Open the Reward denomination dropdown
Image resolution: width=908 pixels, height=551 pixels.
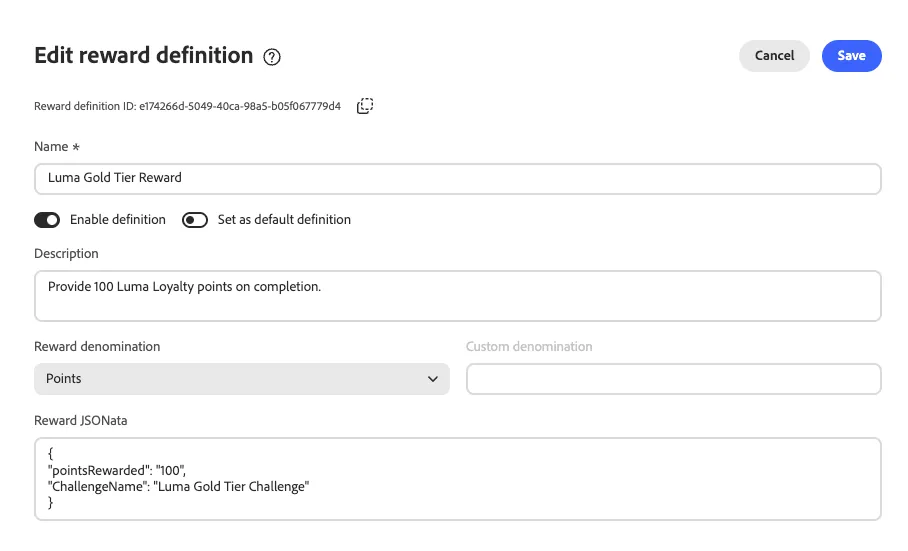[x=241, y=379]
